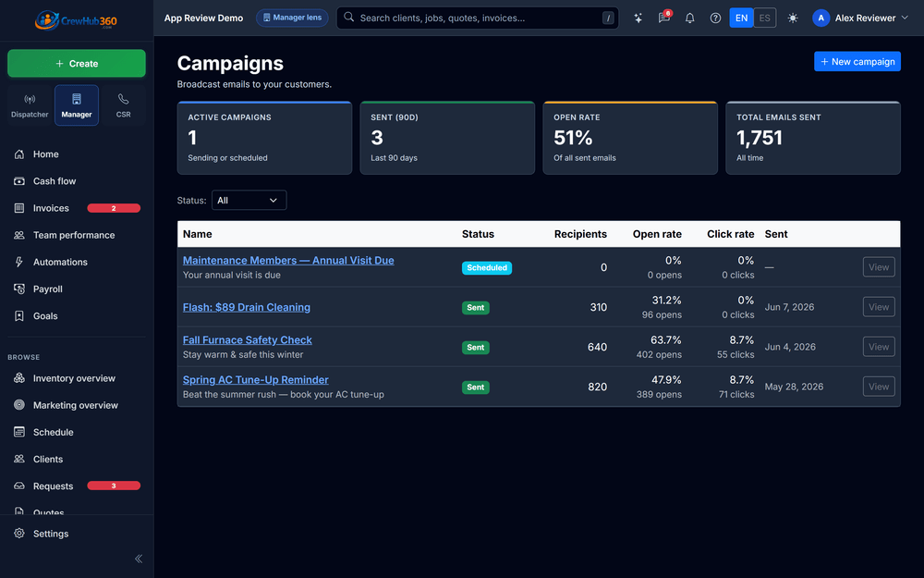Open Maintenance Members — Annual Visit Due campaign
This screenshot has height=578, width=924.
coord(288,260)
